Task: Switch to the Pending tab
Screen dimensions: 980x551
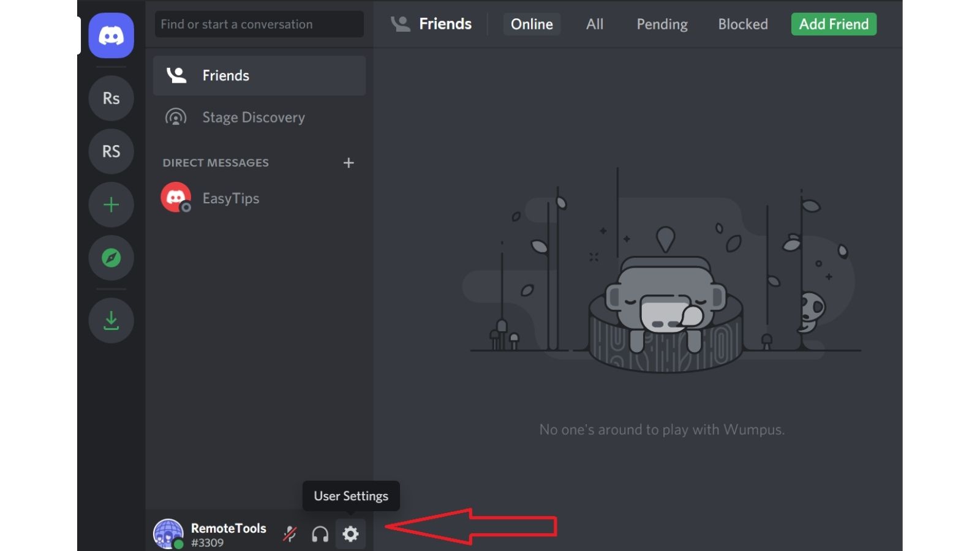Action: click(662, 24)
